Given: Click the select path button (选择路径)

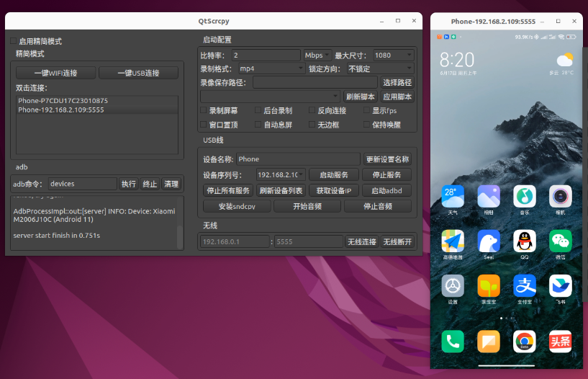Looking at the screenshot, I should (397, 82).
